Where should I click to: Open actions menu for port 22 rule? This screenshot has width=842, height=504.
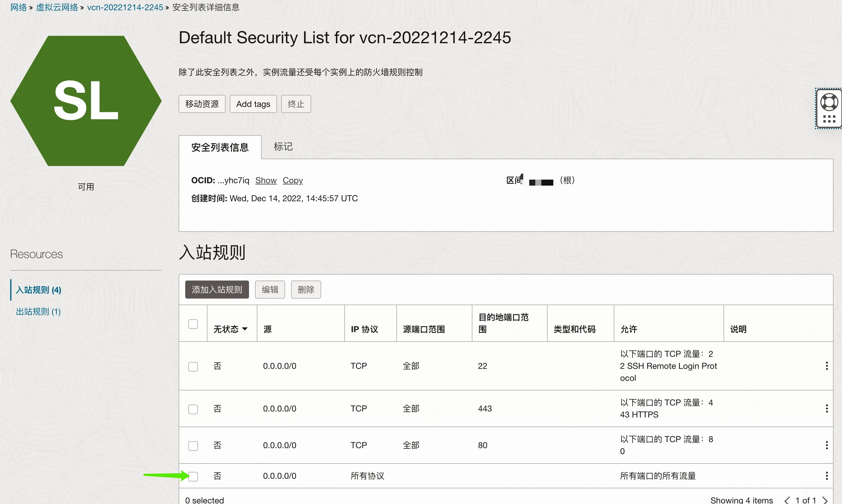pyautogui.click(x=826, y=366)
